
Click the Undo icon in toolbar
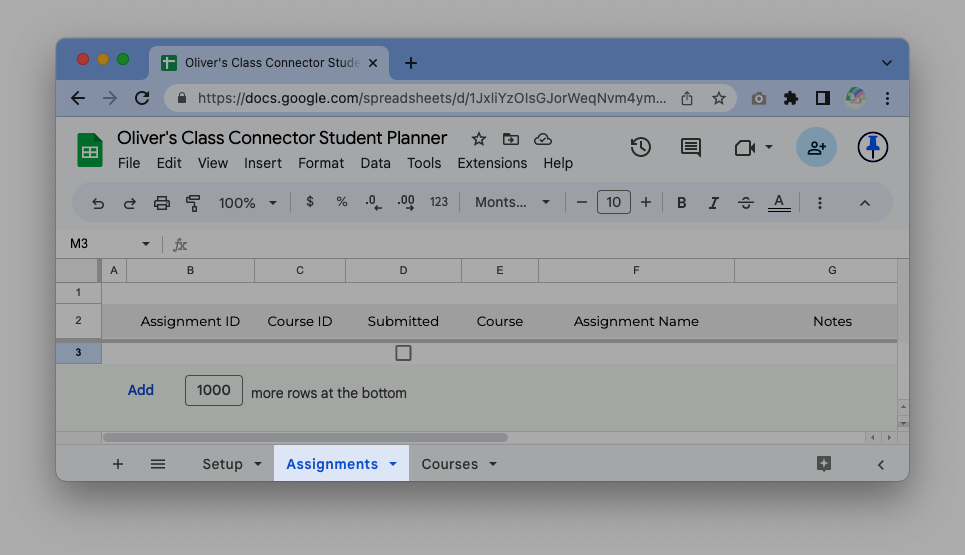98,203
